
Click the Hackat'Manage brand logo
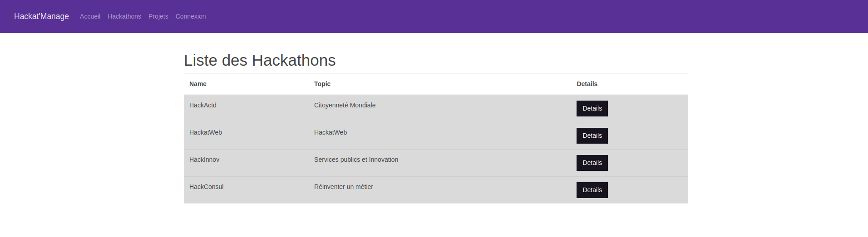click(41, 16)
